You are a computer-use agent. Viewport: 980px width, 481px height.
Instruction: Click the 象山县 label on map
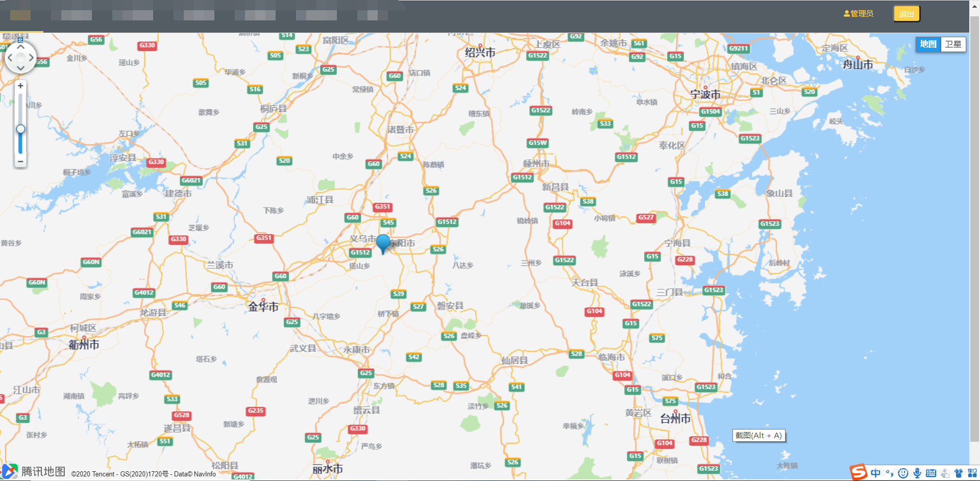(x=779, y=193)
